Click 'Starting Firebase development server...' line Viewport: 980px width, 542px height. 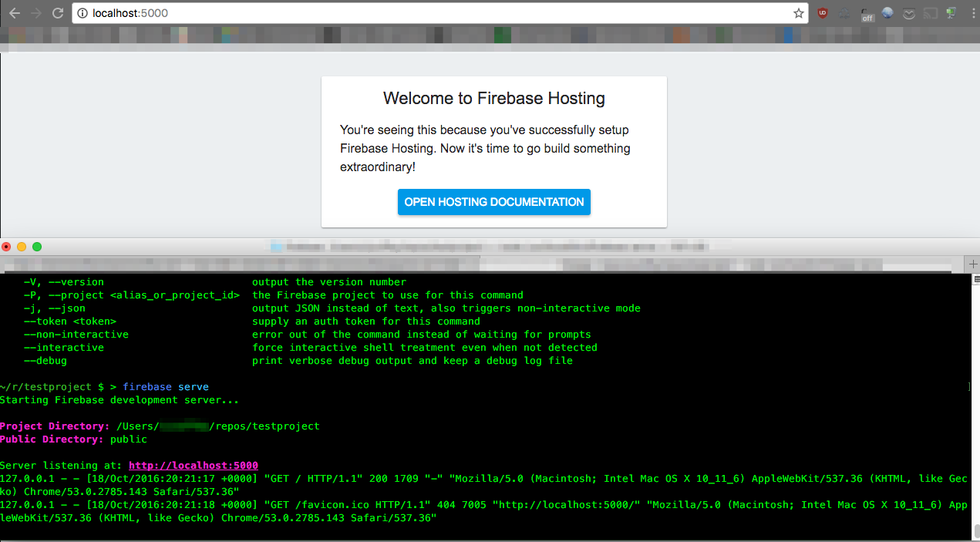pyautogui.click(x=120, y=400)
